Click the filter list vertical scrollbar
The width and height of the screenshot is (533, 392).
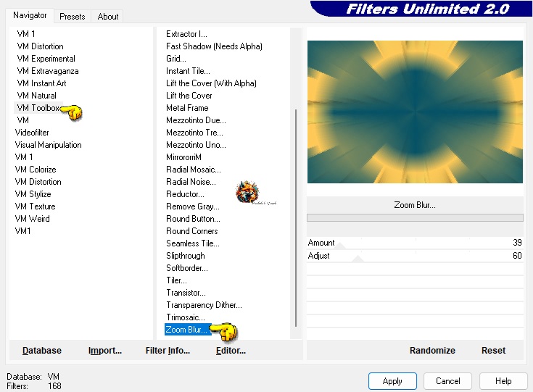coord(296,217)
